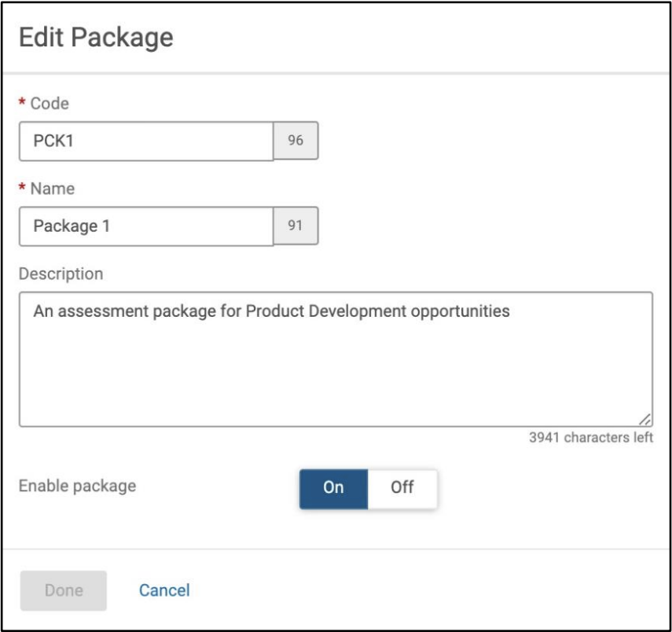Click the word 'opportunities' in the Description
Viewport: 672px width, 632px height.
pos(467,311)
